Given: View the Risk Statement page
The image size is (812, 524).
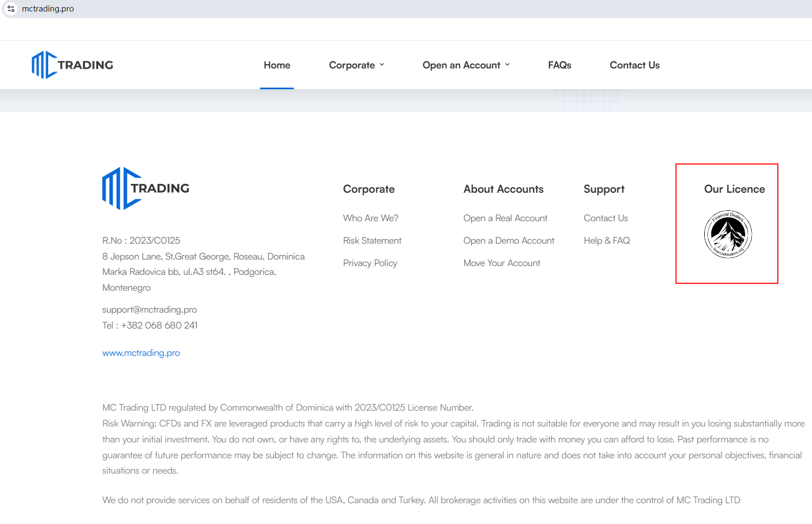Looking at the screenshot, I should coord(372,240).
